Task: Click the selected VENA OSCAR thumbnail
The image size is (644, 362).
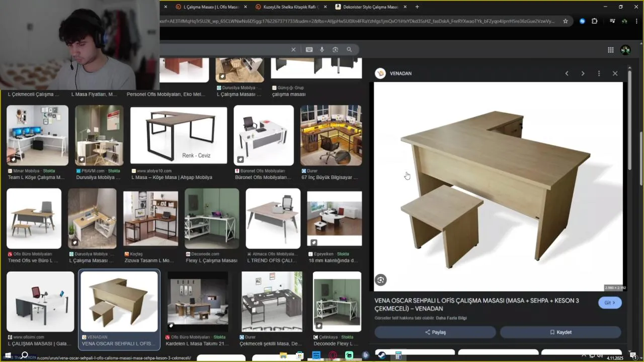Action: coord(119,302)
